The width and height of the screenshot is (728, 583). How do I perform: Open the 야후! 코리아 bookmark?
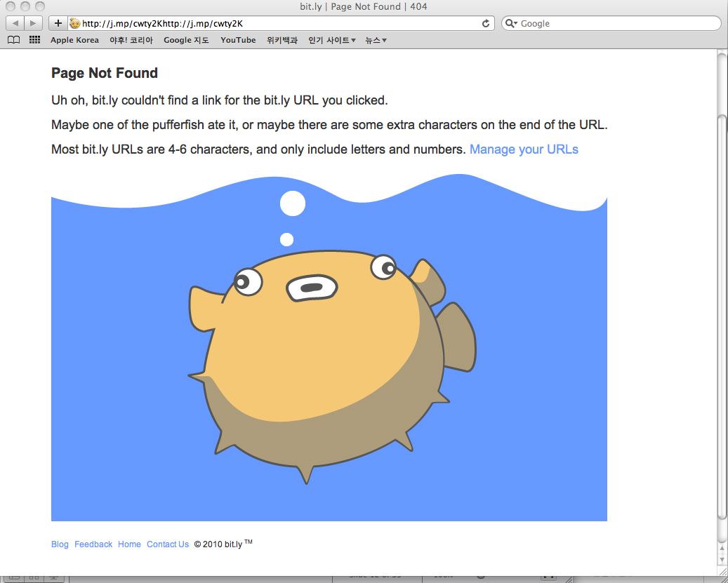click(x=131, y=40)
